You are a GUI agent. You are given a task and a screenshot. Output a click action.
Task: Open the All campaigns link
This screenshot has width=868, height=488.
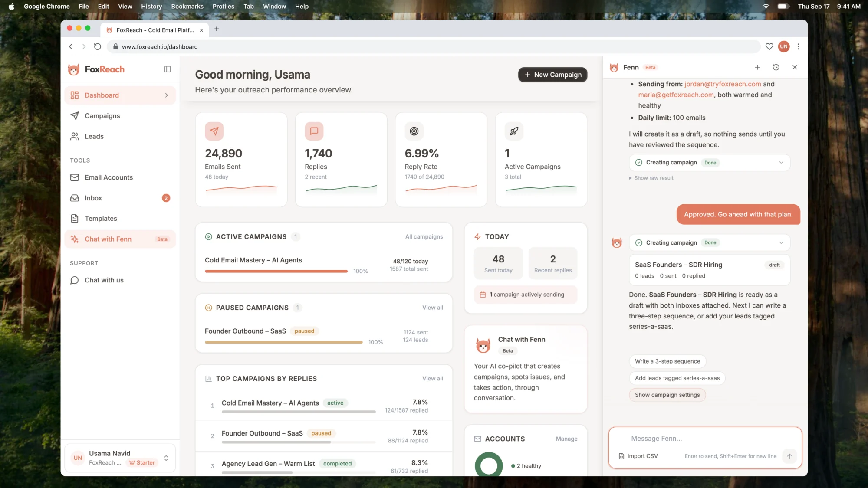(x=424, y=237)
